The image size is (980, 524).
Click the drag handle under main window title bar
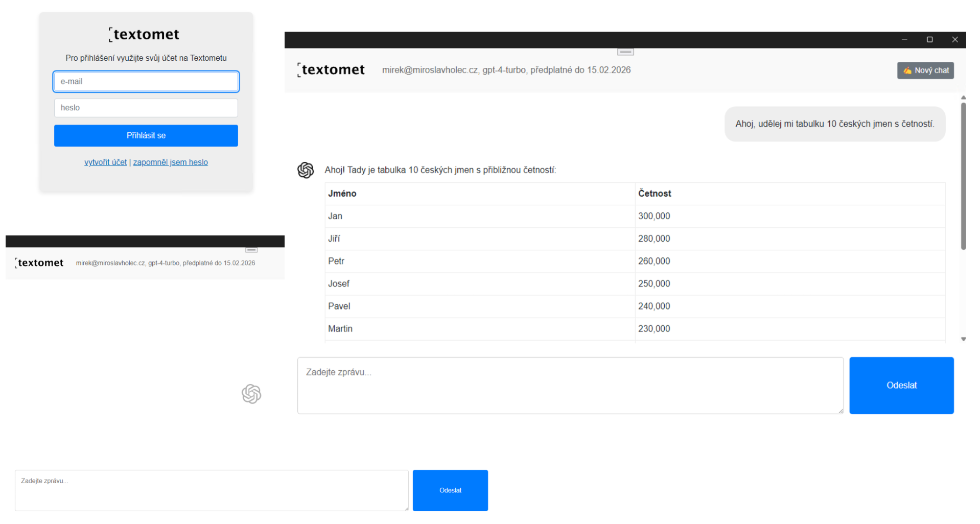pyautogui.click(x=625, y=52)
